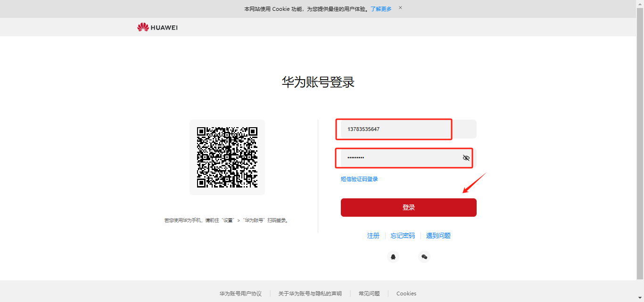The width and height of the screenshot is (644, 302).
Task: Click the red 登录 button
Action: click(408, 207)
